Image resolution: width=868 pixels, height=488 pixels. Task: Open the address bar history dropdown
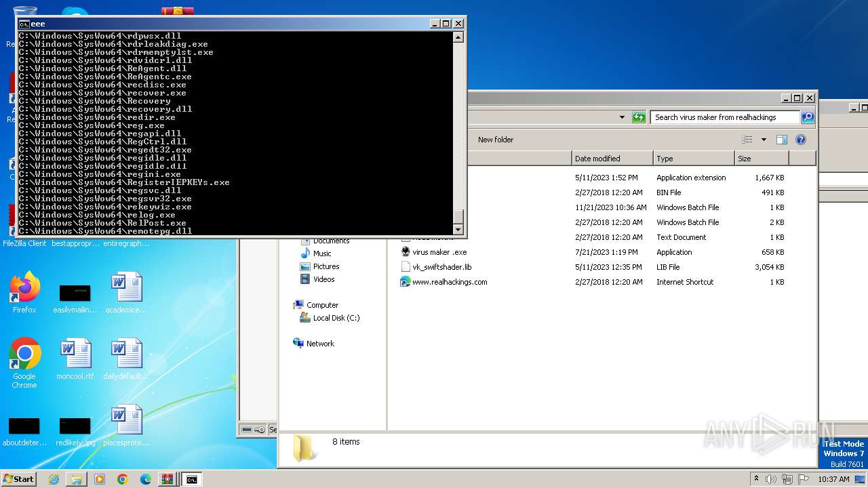tap(622, 117)
